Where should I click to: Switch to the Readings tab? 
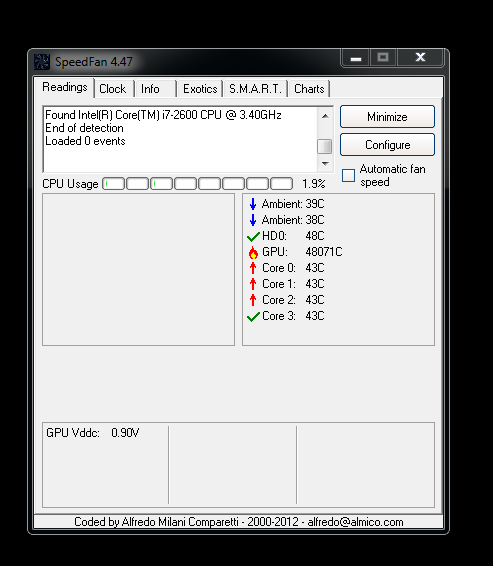coord(65,87)
